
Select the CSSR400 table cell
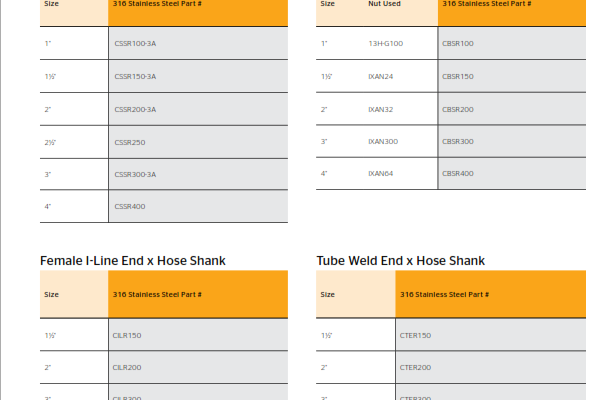tap(130, 207)
